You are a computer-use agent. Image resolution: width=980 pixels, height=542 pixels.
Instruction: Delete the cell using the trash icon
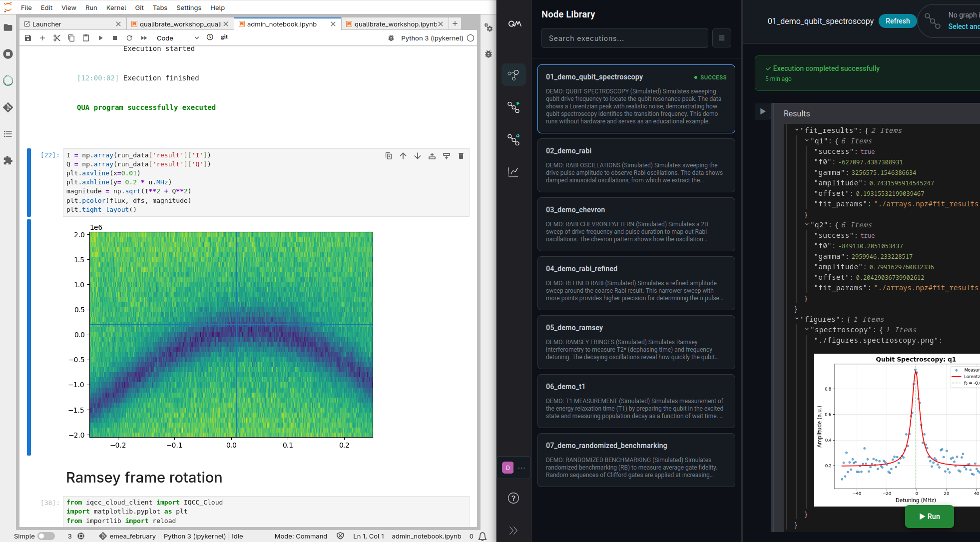point(461,156)
